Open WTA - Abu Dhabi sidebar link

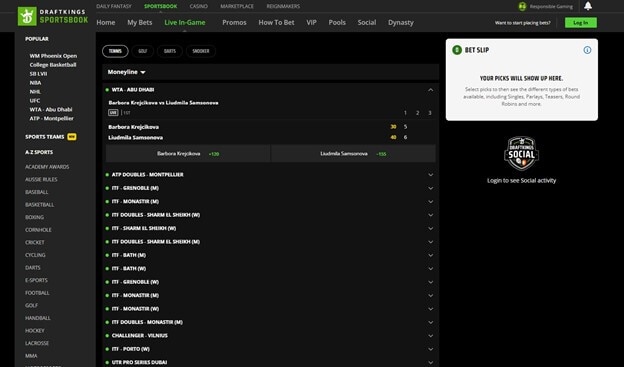click(x=51, y=109)
